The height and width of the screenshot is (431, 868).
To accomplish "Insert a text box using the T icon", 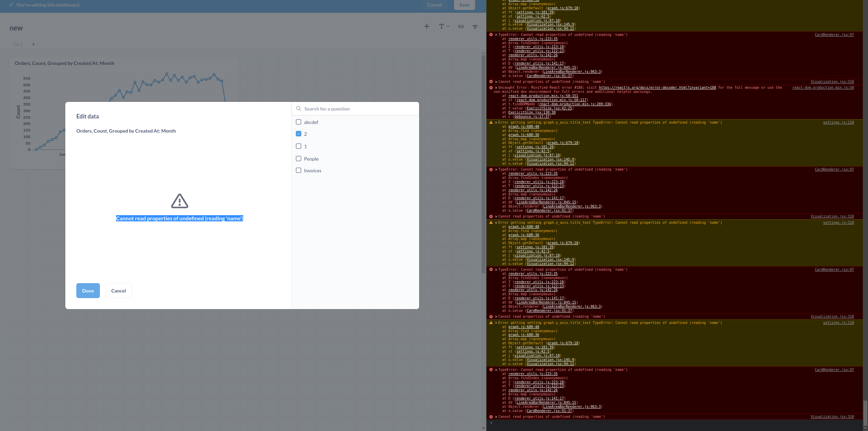I will coord(441,26).
